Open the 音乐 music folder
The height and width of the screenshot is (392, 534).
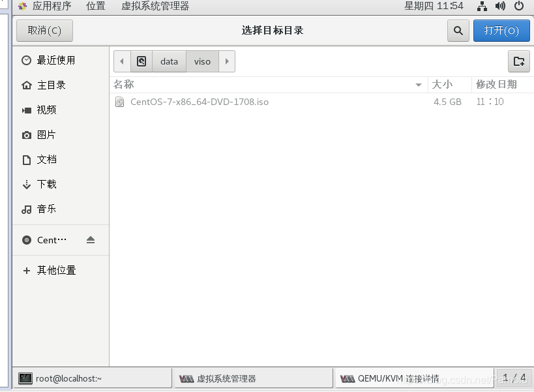tap(61, 209)
